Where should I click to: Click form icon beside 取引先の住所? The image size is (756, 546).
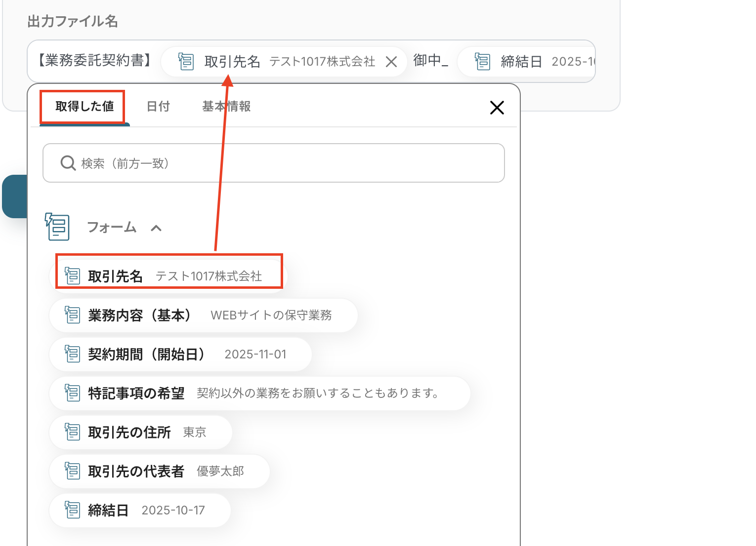tap(72, 431)
